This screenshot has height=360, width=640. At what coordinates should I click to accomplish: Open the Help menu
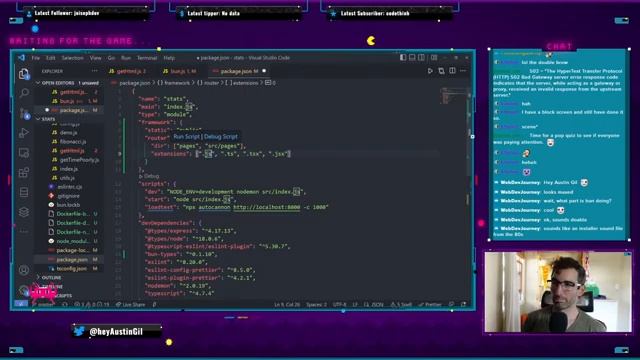tap(169, 58)
